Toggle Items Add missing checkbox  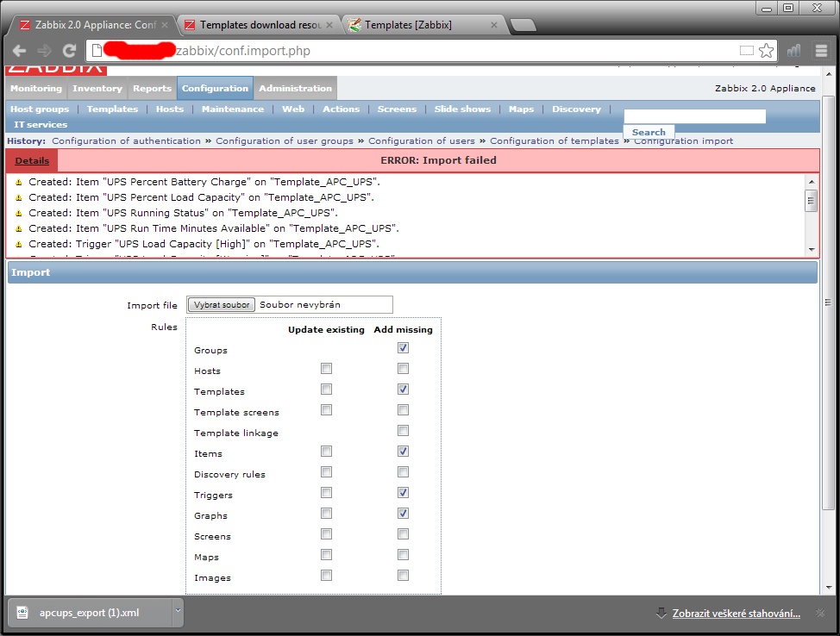[403, 452]
